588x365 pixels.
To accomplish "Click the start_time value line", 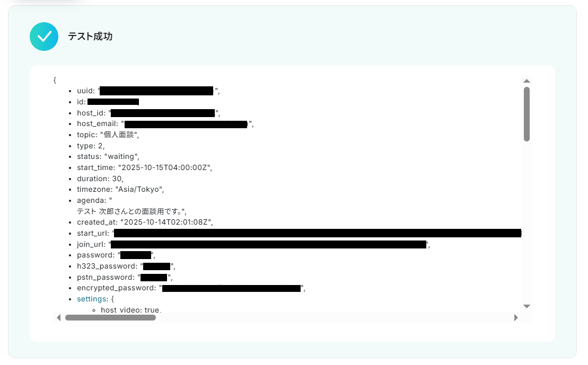I will click(144, 167).
